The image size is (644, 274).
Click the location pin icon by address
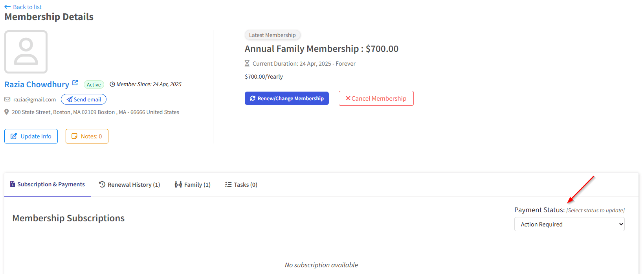tap(7, 112)
